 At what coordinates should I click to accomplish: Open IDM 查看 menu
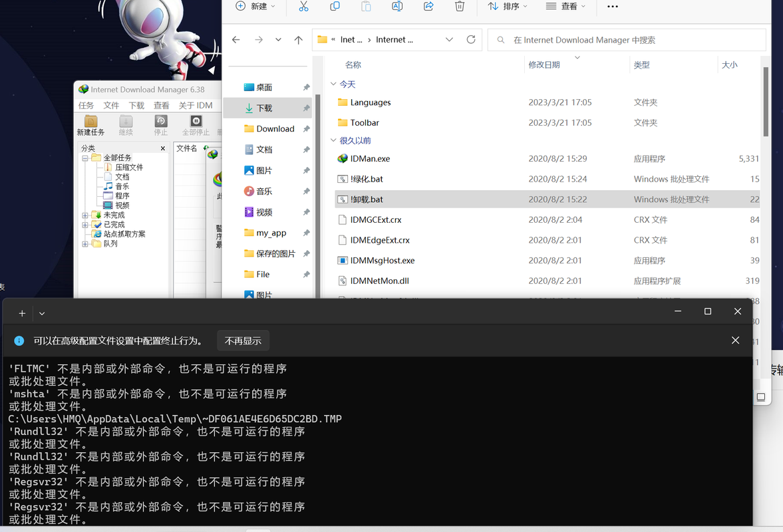(x=161, y=105)
